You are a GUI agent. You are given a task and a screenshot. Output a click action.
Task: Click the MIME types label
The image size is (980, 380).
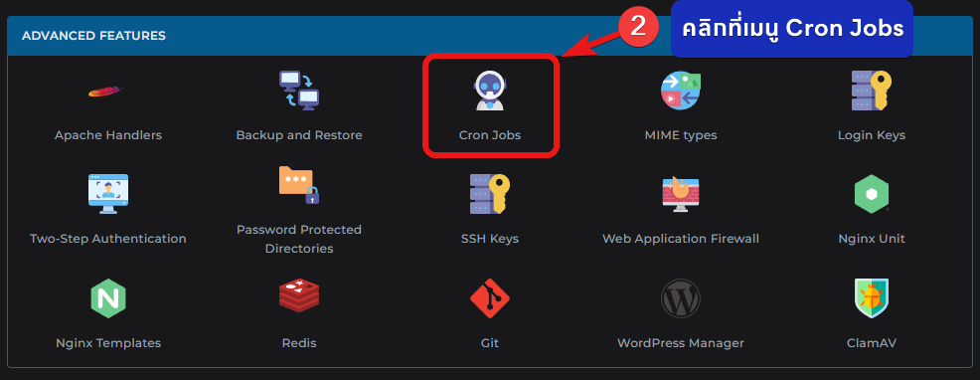tap(681, 135)
